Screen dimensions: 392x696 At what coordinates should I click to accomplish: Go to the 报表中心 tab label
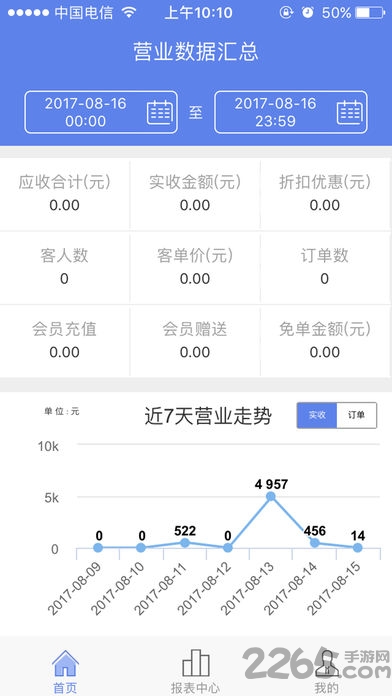[195, 688]
